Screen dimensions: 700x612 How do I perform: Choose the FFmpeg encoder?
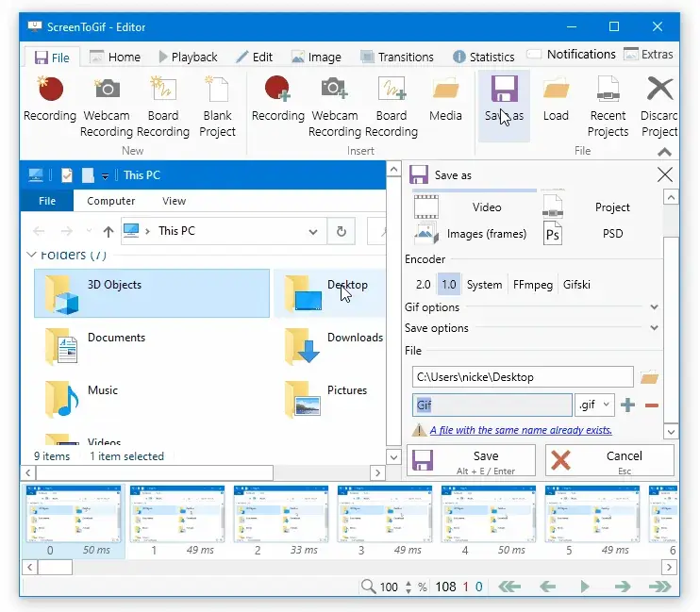click(x=533, y=285)
